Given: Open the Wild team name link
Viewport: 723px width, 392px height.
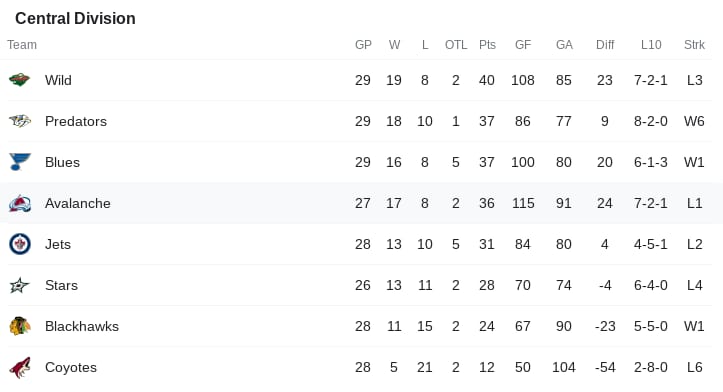Looking at the screenshot, I should point(58,80).
